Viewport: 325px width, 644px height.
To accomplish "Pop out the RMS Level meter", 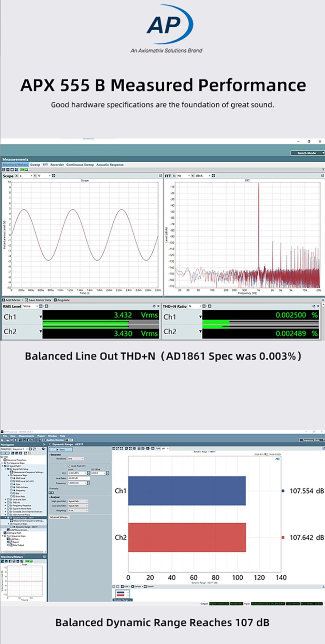I will pyautogui.click(x=154, y=306).
